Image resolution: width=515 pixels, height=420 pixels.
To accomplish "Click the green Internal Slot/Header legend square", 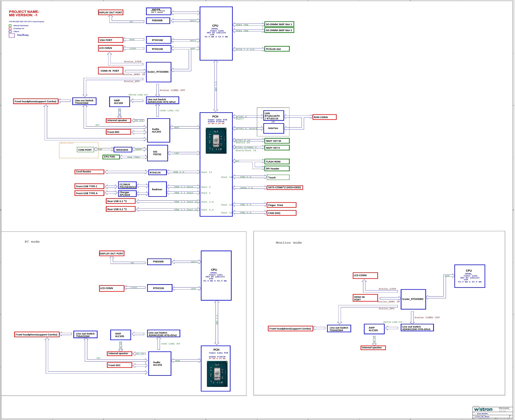I will (10, 25).
